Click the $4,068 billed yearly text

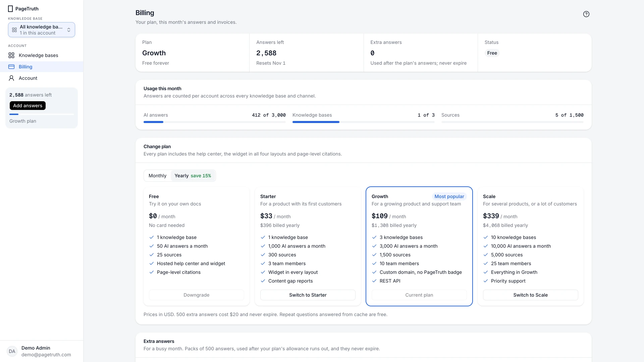[x=505, y=225]
